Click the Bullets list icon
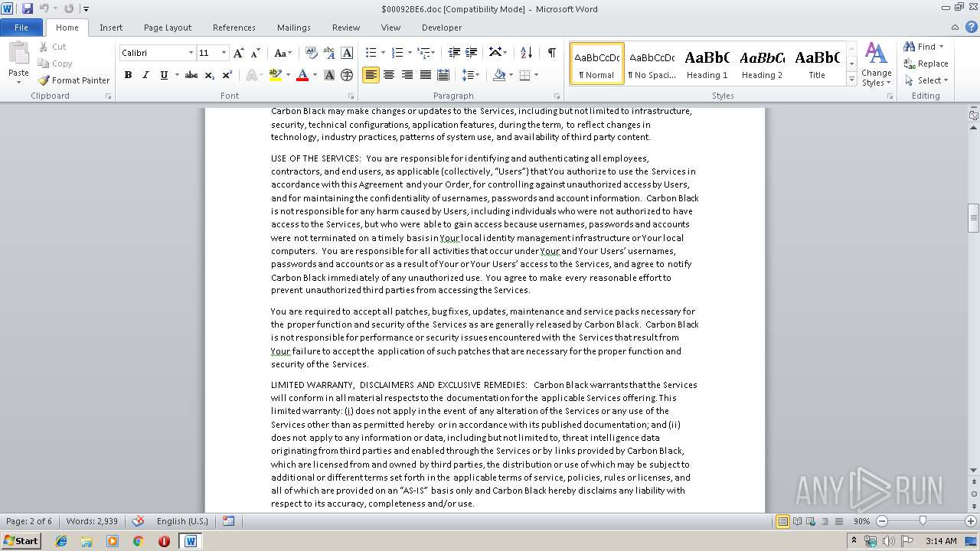The height and width of the screenshot is (551, 980). coord(371,53)
